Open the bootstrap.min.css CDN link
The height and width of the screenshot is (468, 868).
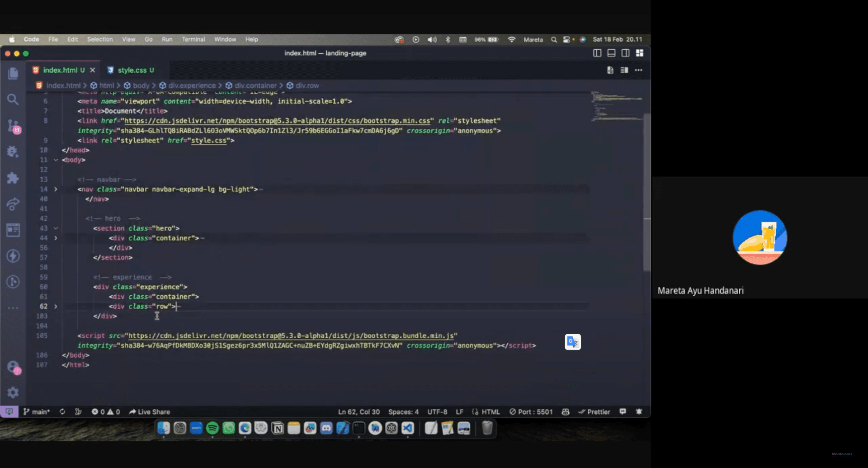277,121
